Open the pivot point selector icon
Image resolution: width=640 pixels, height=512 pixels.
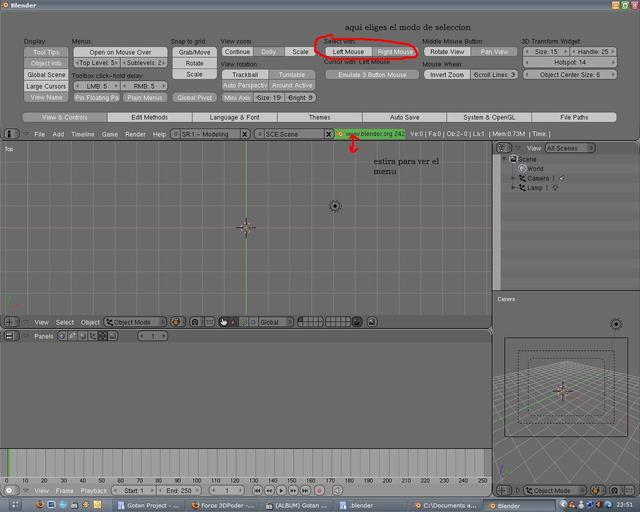(x=195, y=322)
